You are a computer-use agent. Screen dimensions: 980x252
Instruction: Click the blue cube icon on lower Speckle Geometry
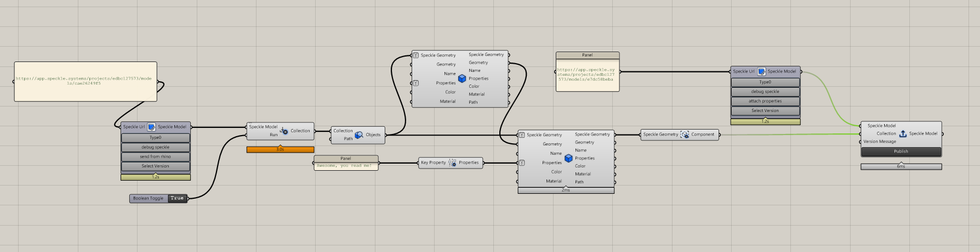(x=568, y=158)
